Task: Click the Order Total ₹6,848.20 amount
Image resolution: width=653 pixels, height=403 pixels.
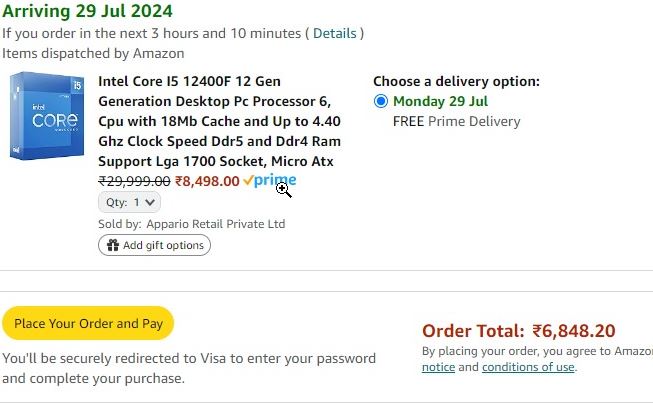Action: pos(573,331)
